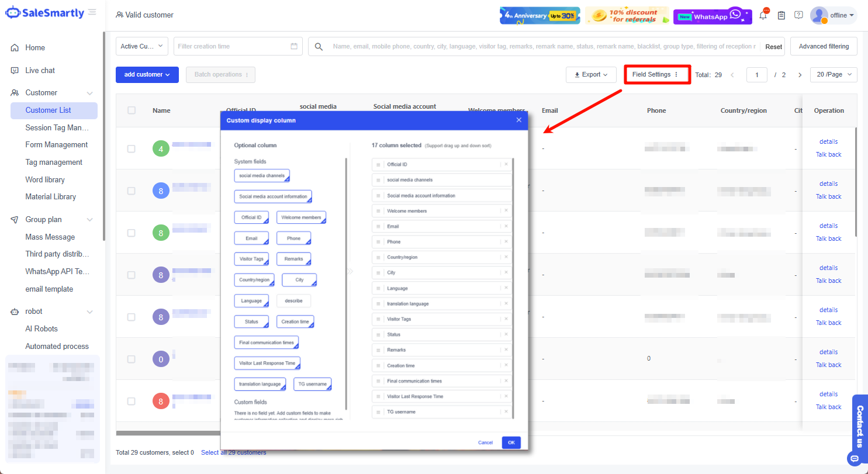
Task: Expand the 20 /Page size dropdown
Action: pos(833,75)
